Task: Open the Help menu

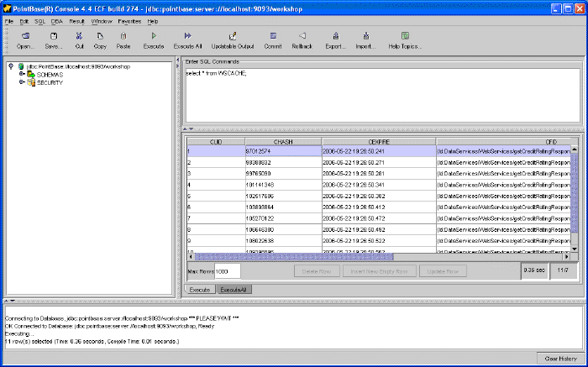Action: (x=153, y=21)
